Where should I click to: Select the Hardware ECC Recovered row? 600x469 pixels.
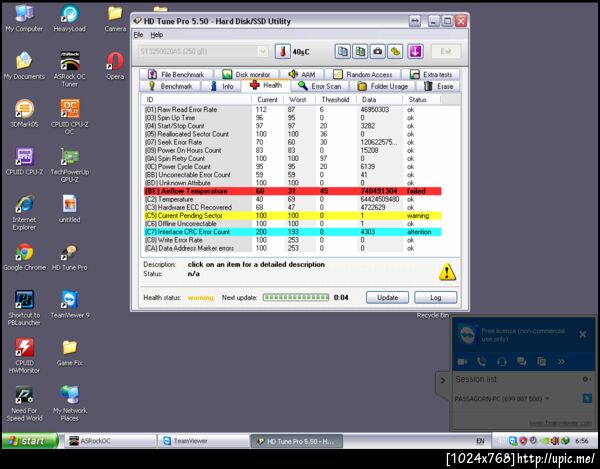point(293,207)
